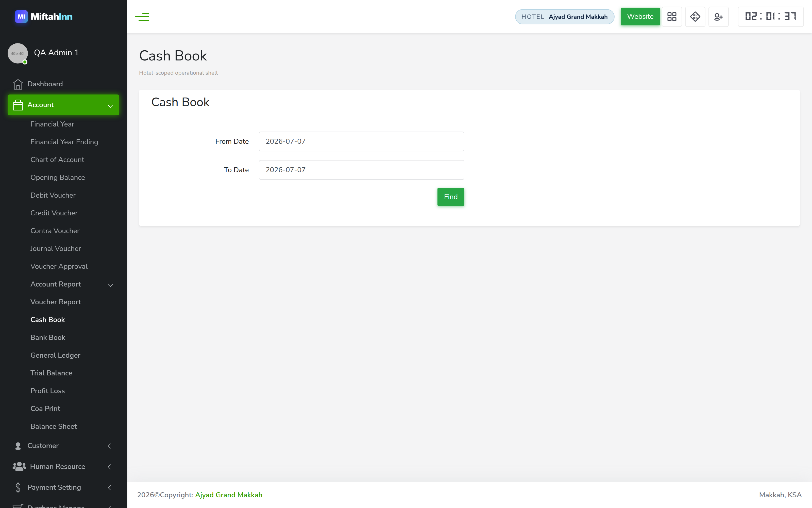Open Opening Balance page
The width and height of the screenshot is (812, 508).
[x=58, y=177]
